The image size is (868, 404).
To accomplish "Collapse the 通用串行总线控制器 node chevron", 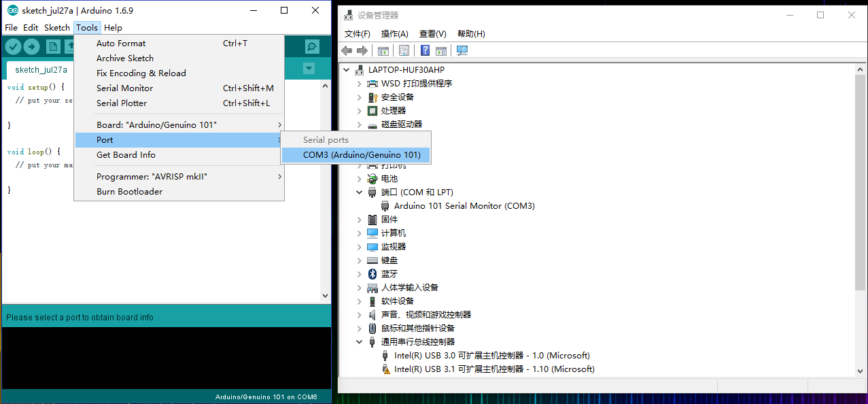I will 360,341.
